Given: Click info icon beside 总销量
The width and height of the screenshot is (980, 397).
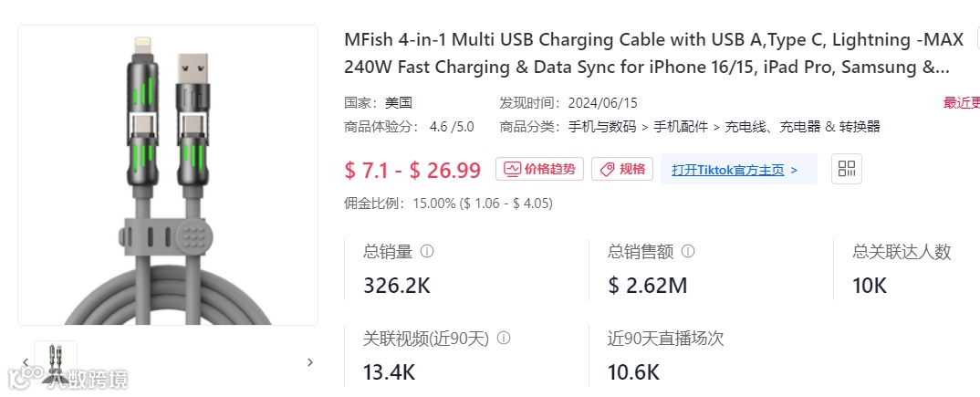Looking at the screenshot, I should point(427,251).
